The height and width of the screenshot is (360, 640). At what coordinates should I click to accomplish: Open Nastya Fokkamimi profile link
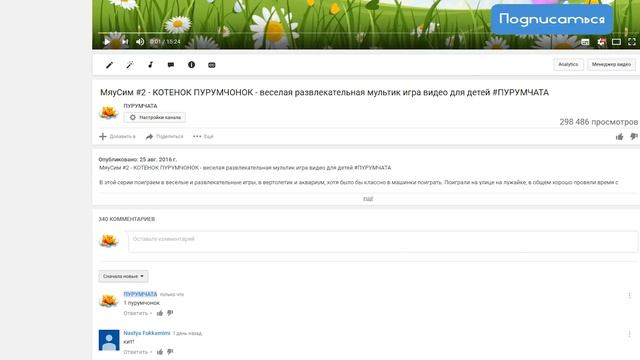147,333
